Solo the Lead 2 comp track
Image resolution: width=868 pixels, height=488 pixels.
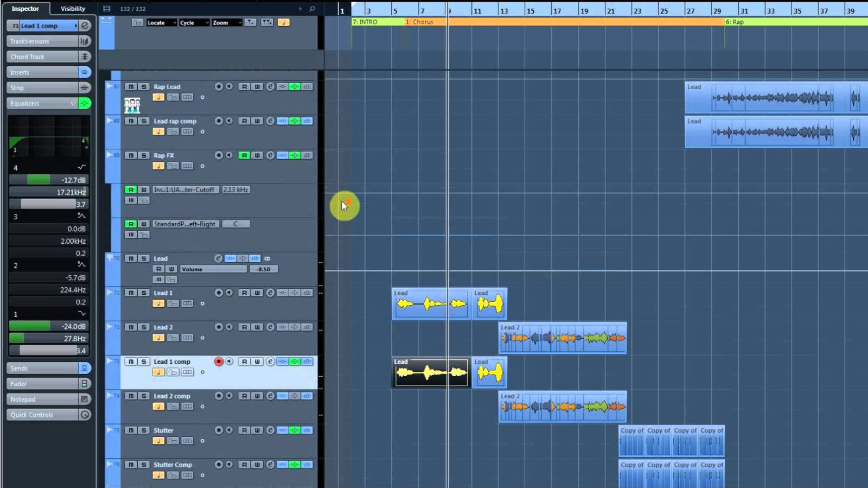pyautogui.click(x=144, y=396)
